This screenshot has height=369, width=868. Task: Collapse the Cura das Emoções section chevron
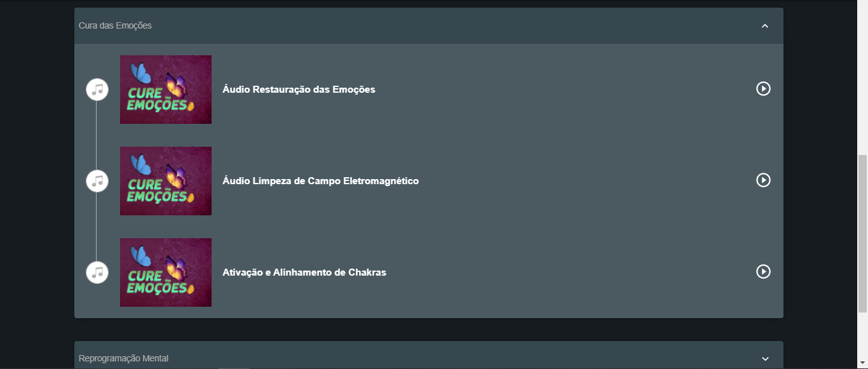[765, 26]
